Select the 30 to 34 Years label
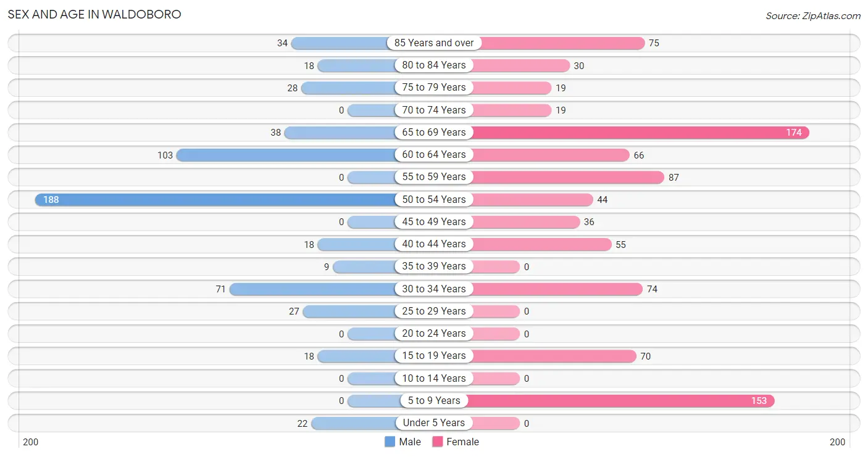868x457 pixels. click(434, 289)
